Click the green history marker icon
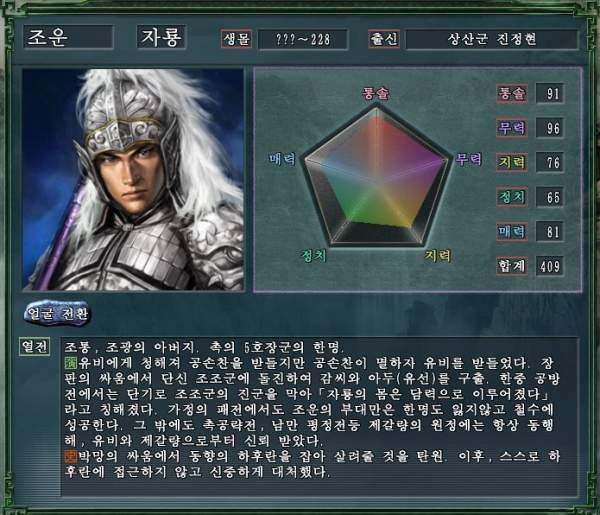This screenshot has height=515, width=600. [70, 362]
